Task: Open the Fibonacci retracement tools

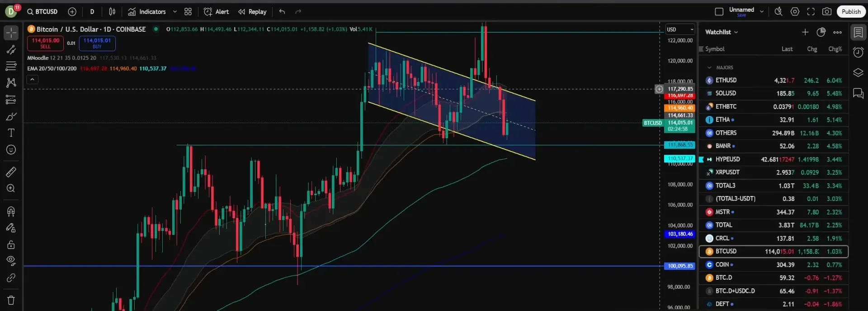Action: [11, 66]
